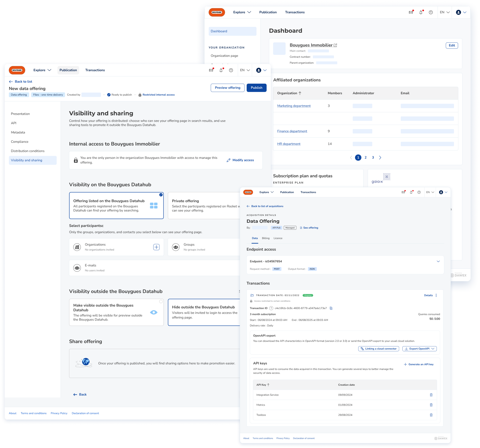
Task: Click Generate an API key
Action: point(418,364)
